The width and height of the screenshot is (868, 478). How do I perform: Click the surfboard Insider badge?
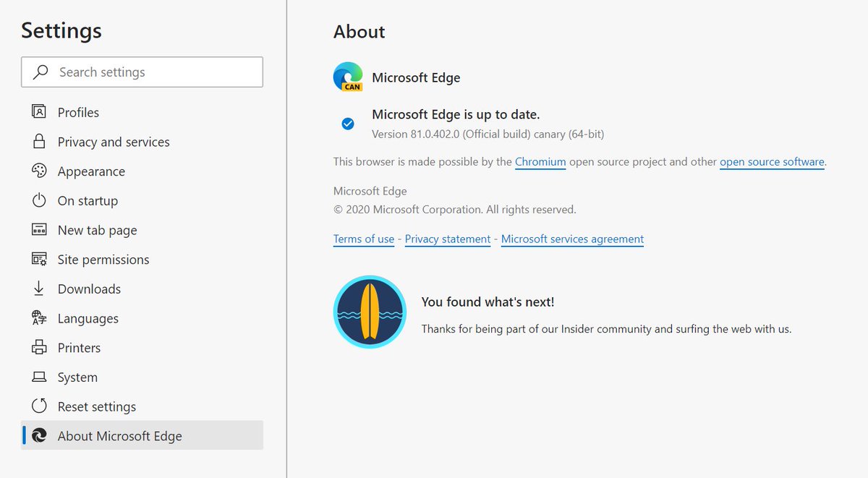(370, 312)
